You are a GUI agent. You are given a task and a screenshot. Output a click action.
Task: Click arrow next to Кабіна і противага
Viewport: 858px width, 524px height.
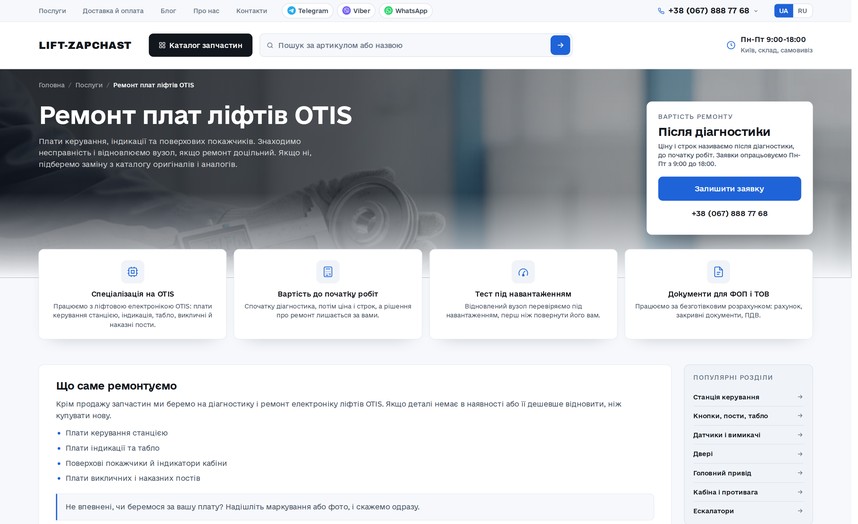[x=800, y=492]
